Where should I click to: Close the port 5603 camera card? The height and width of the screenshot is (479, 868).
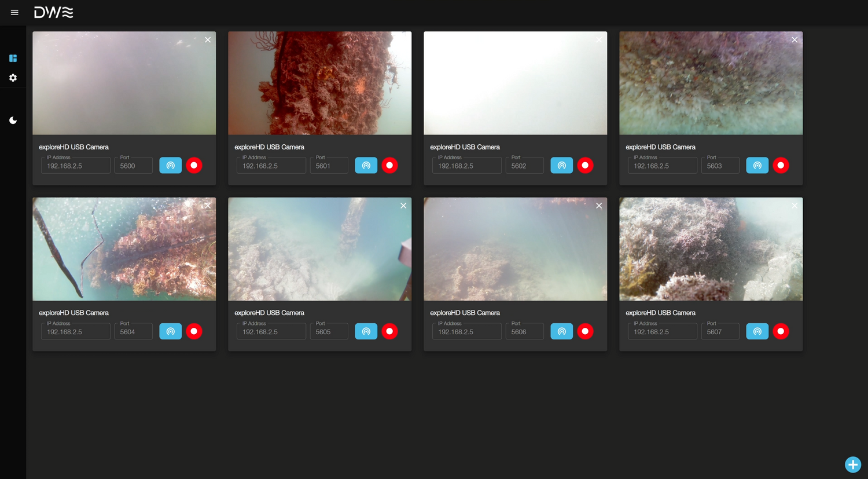click(795, 40)
